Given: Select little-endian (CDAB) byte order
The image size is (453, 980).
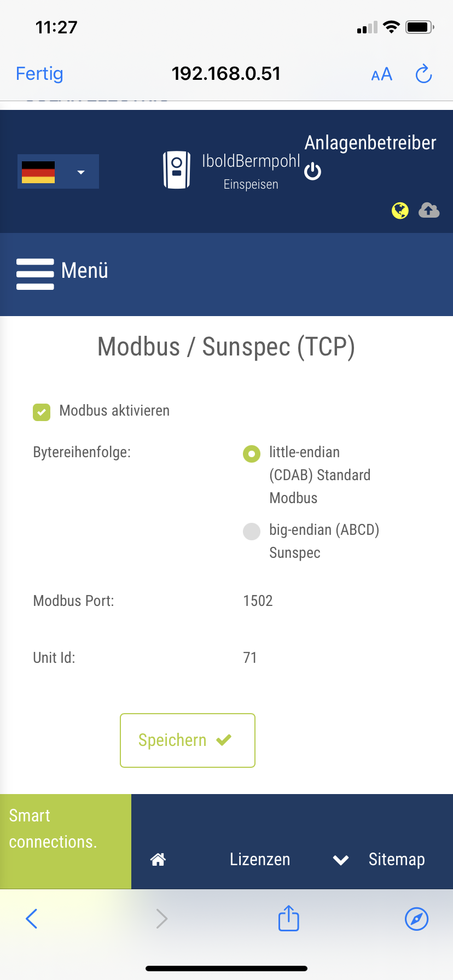Looking at the screenshot, I should click(x=252, y=453).
